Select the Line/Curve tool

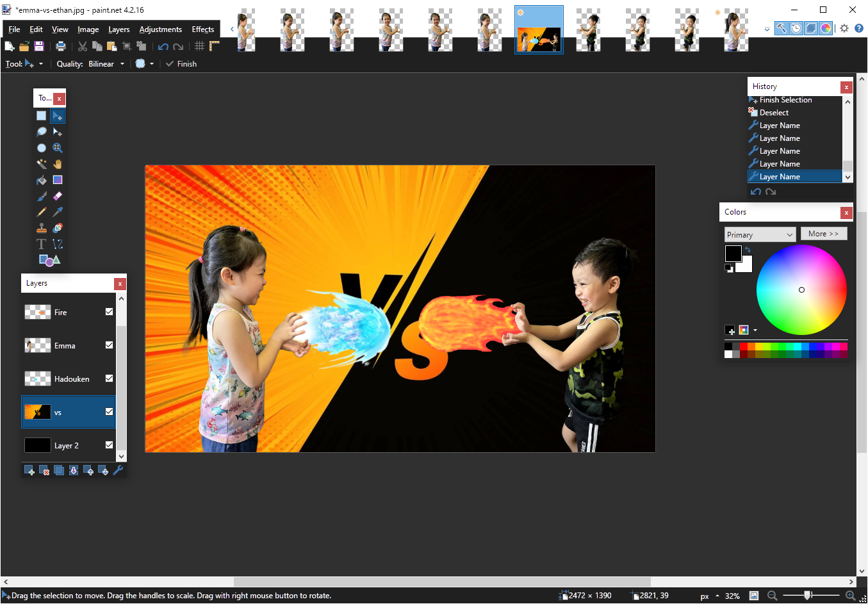click(x=58, y=244)
